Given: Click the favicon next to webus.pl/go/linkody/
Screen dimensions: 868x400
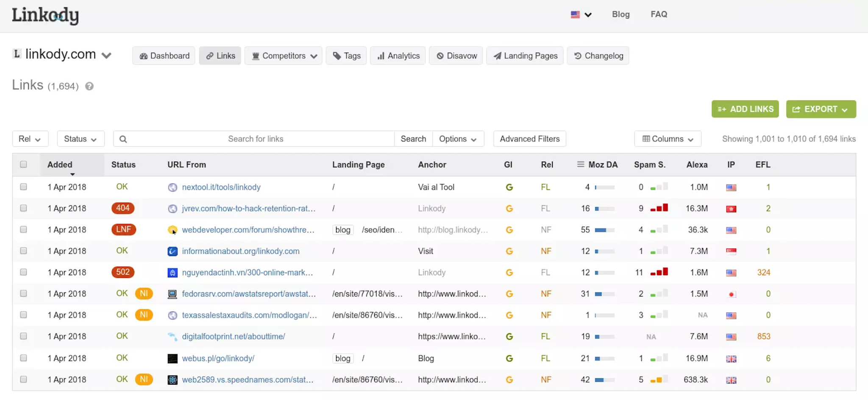Looking at the screenshot, I should [172, 358].
